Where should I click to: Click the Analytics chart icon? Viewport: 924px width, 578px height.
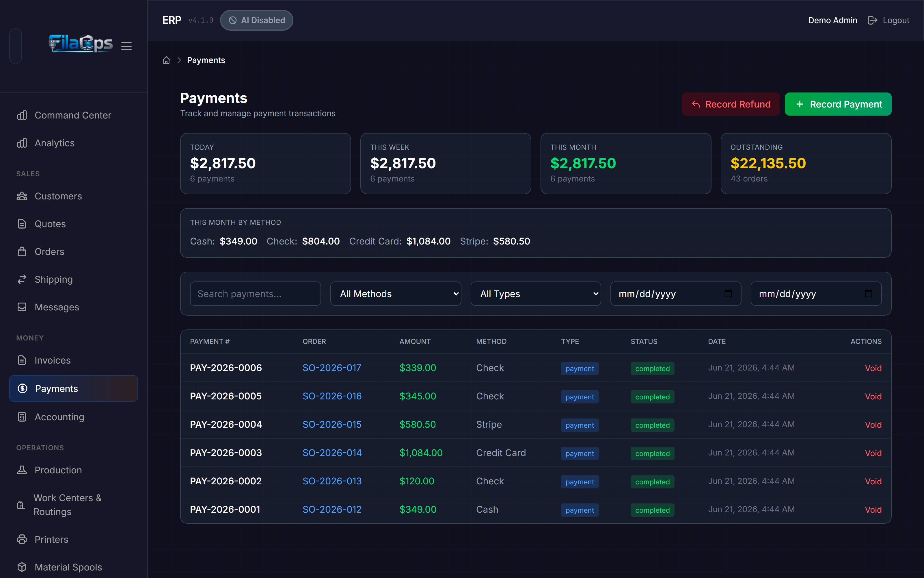coord(22,143)
